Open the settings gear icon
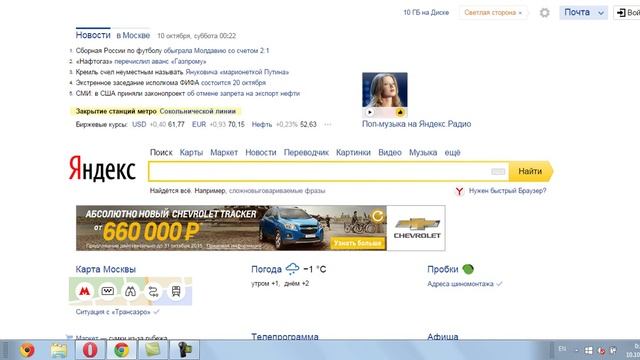This screenshot has width=640, height=360. point(544,13)
